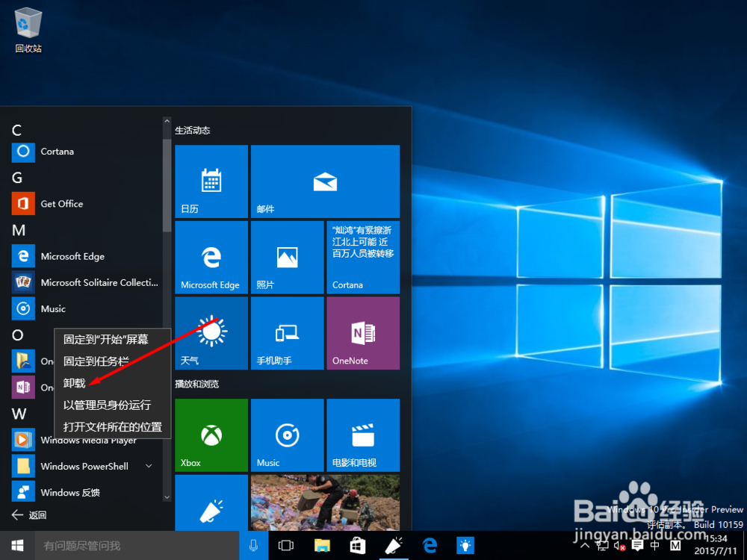Launch Cortana from the app list

86,152
